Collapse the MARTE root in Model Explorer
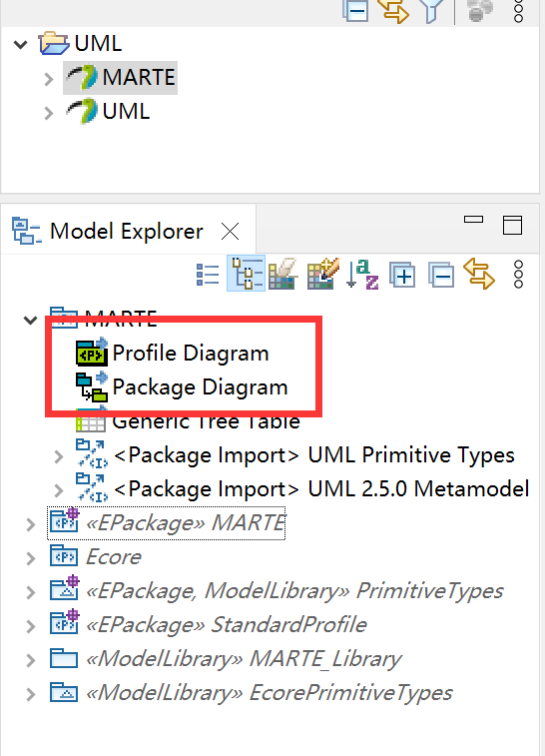The width and height of the screenshot is (545, 756). [x=30, y=321]
